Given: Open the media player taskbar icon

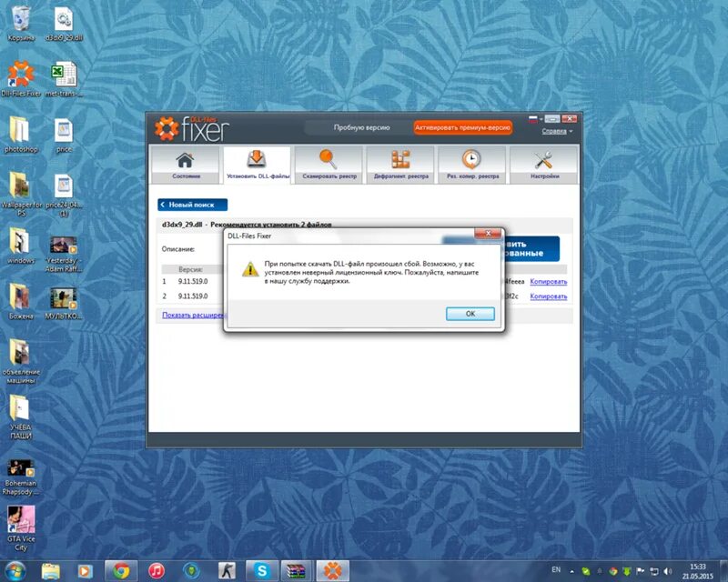Looking at the screenshot, I should click(x=85, y=571).
